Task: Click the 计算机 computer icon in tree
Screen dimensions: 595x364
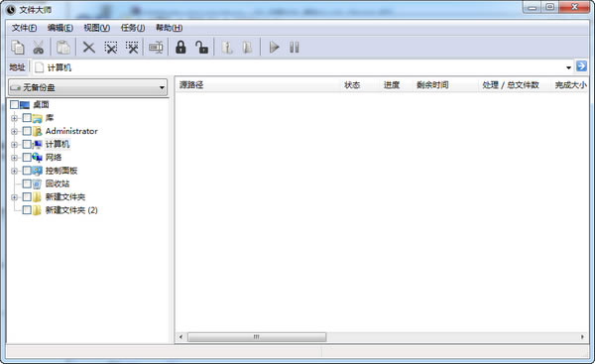Action: 38,144
